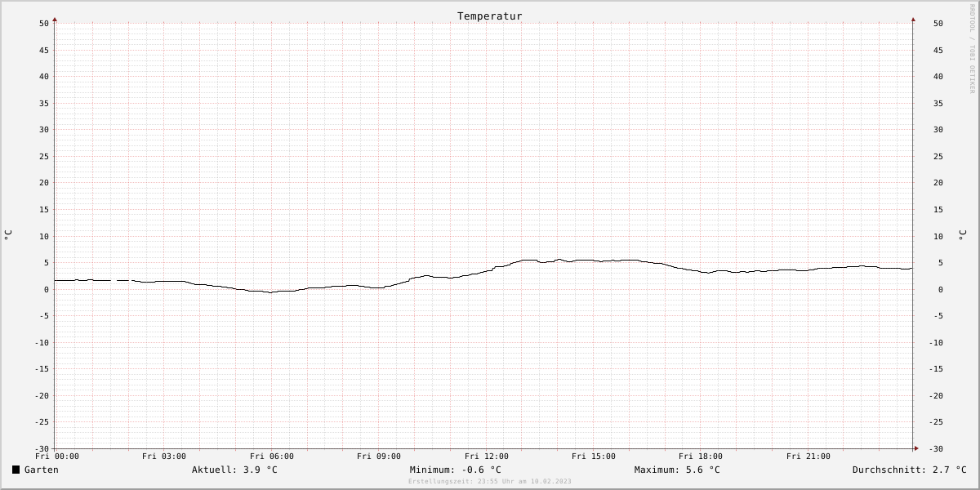
Task: Click the red arrow at x-axis end
Action: point(916,448)
